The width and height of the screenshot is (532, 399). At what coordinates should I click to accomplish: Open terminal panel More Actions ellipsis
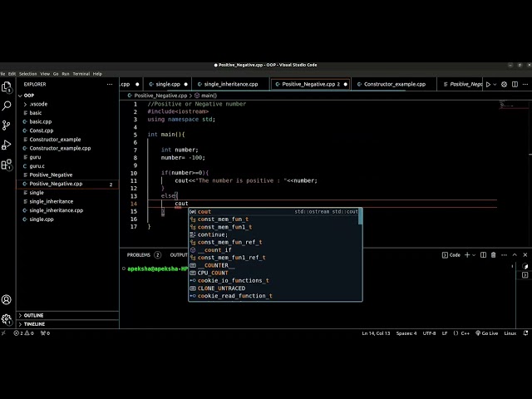click(505, 255)
